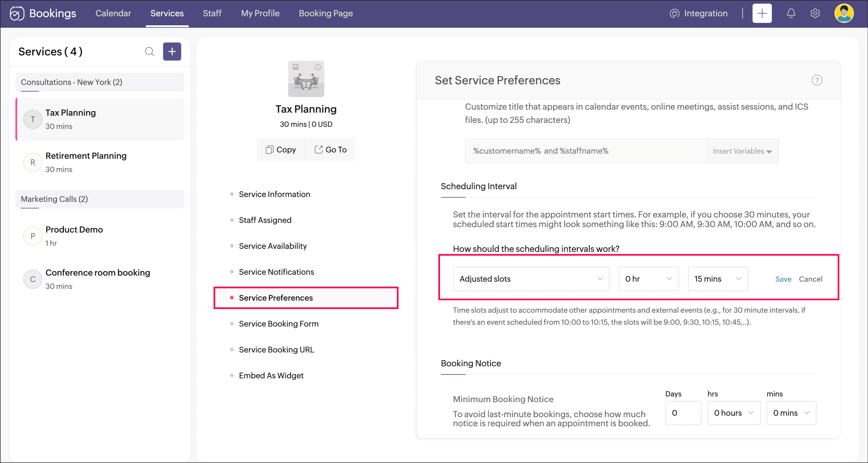This screenshot has width=868, height=463.
Task: Open the notifications bell
Action: pos(791,14)
